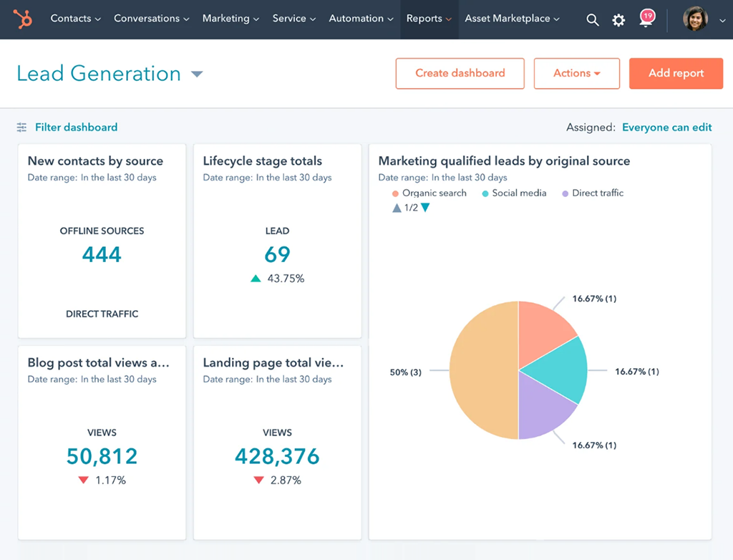Click the 43.75% increase indicator

[x=277, y=279]
